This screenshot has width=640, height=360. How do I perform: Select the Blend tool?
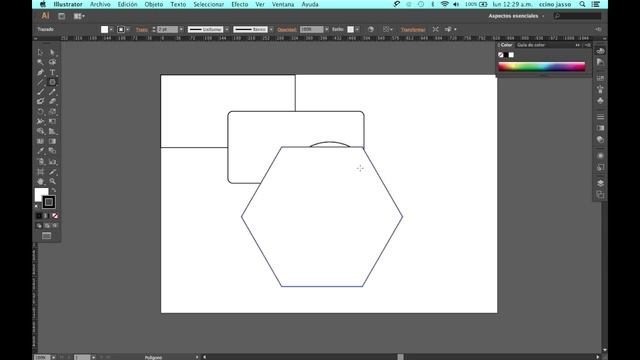[x=52, y=151]
